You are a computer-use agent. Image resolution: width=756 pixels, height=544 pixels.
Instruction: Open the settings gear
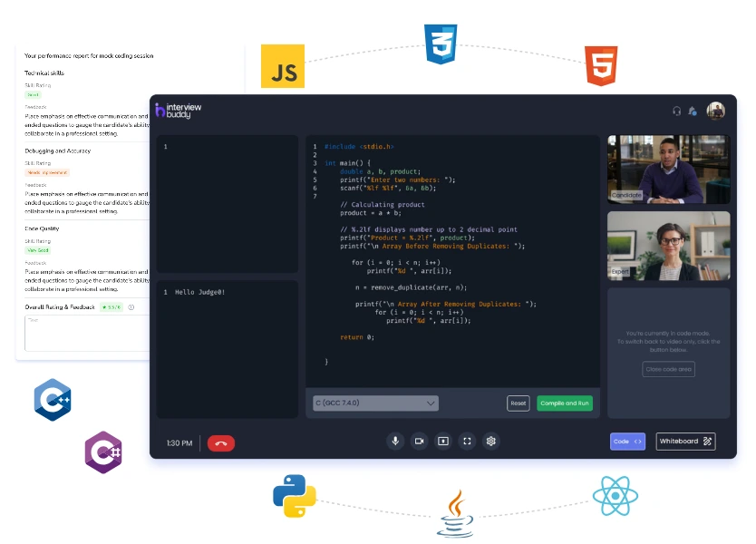pos(491,442)
